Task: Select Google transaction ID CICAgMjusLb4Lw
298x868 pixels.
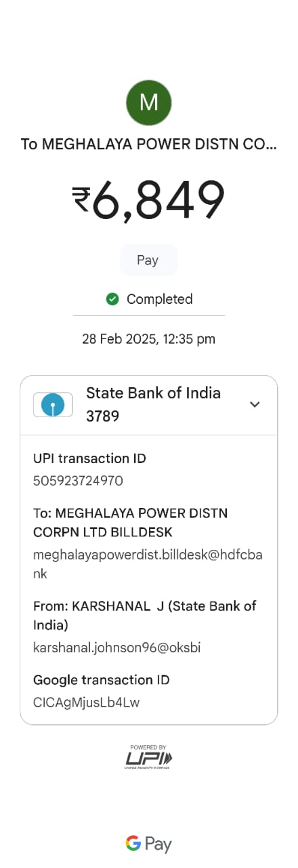Action: [87, 703]
